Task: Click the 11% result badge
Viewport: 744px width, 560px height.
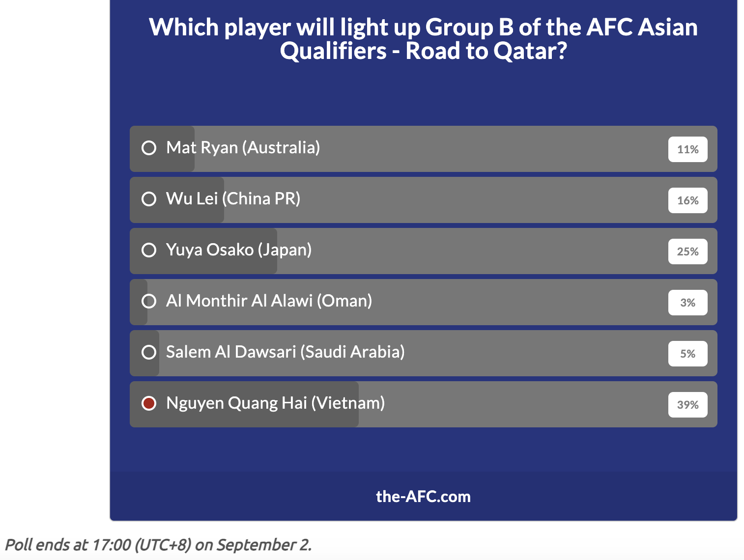Action: click(x=687, y=149)
